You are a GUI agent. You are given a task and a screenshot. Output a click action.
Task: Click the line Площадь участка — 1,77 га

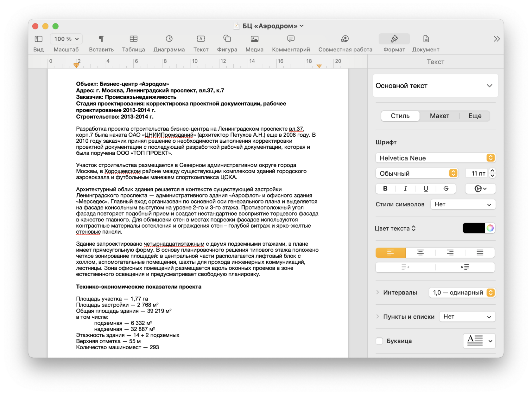pyautogui.click(x=112, y=299)
